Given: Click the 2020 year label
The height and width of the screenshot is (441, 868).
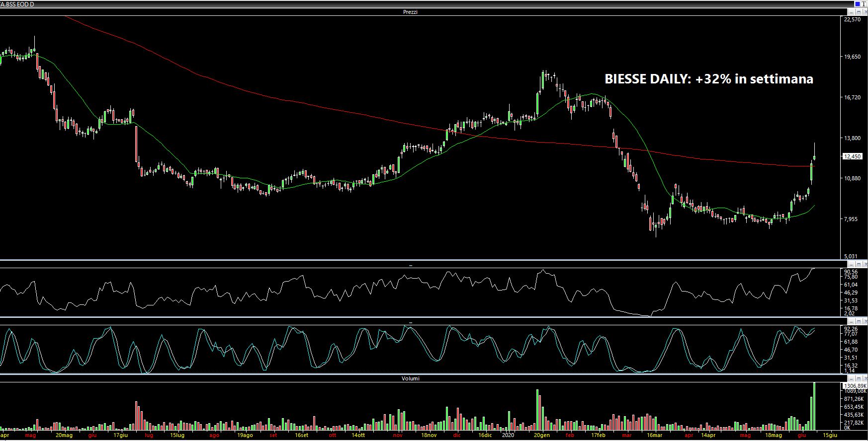Looking at the screenshot, I should 508,435.
